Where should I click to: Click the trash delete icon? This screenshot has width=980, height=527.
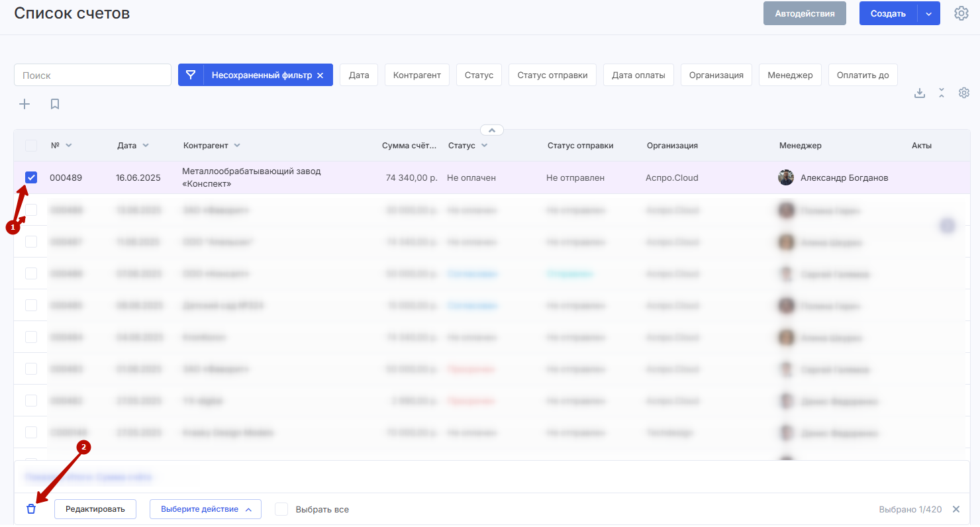tap(30, 509)
